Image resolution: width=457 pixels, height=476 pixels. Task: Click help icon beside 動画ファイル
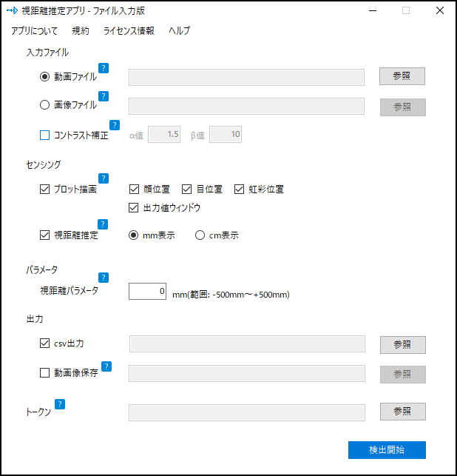pos(104,68)
